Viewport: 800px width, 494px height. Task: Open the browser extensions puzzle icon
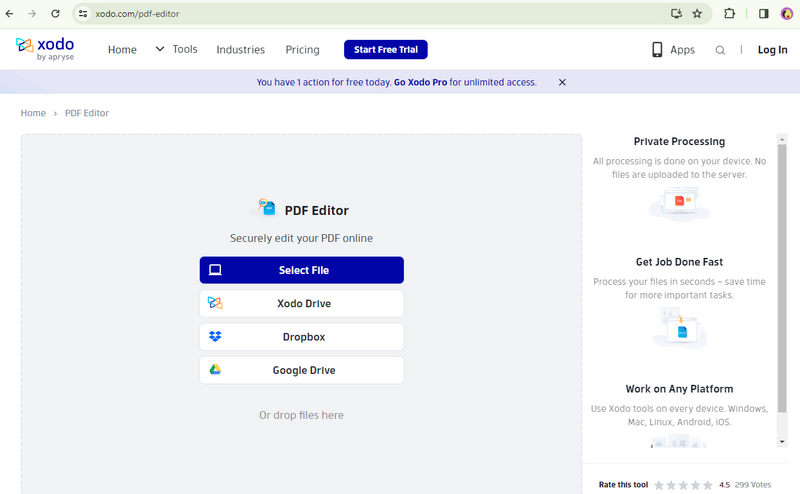[730, 14]
